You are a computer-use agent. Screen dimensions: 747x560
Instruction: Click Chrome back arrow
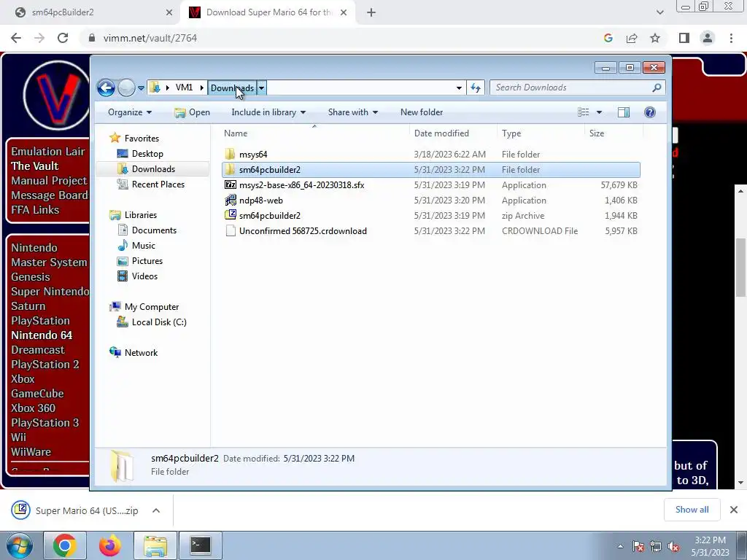[16, 38]
